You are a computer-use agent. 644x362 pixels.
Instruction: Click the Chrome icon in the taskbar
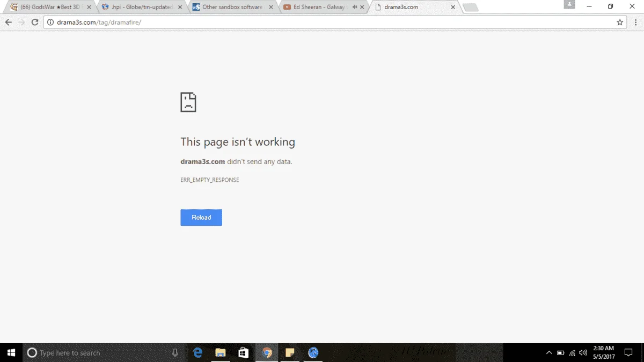[x=267, y=352]
